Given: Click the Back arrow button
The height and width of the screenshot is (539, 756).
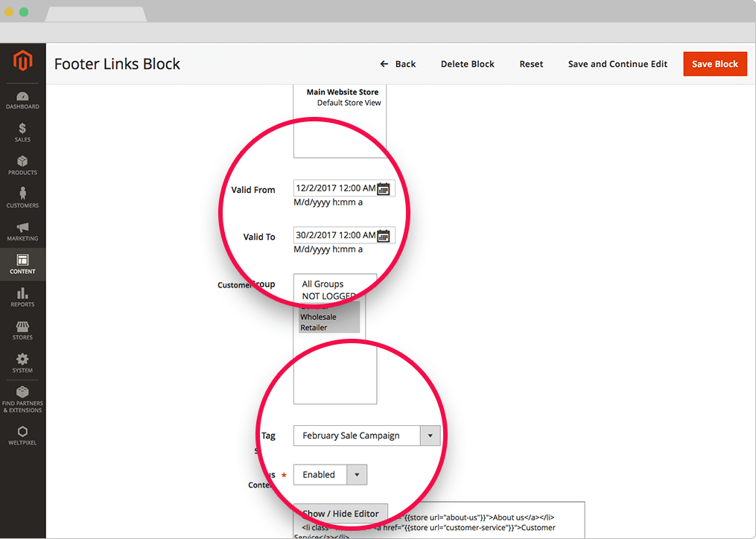Looking at the screenshot, I should pos(398,64).
